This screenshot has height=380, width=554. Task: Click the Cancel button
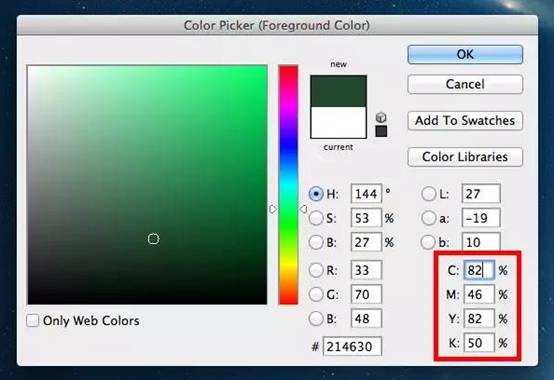click(x=465, y=84)
